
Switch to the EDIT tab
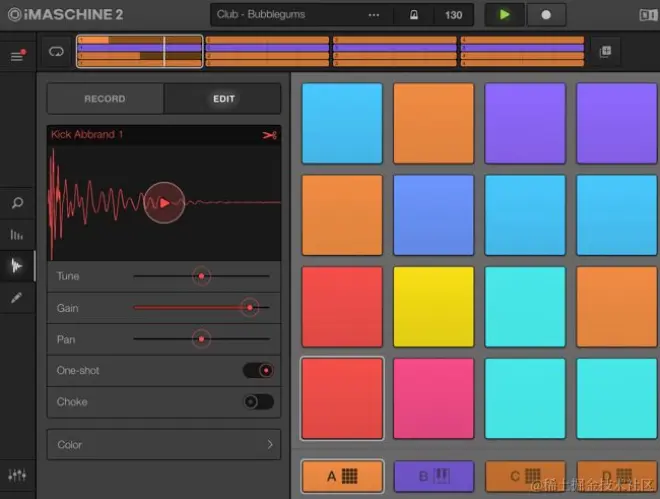pyautogui.click(x=223, y=99)
